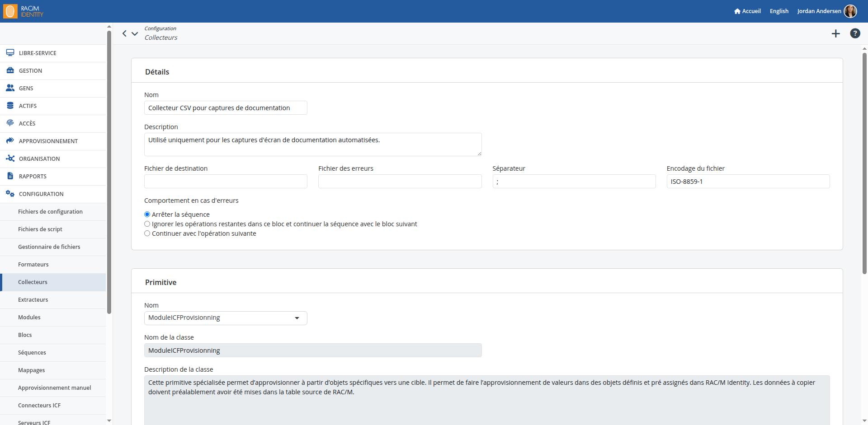Click the Séparateur input field

pyautogui.click(x=574, y=182)
